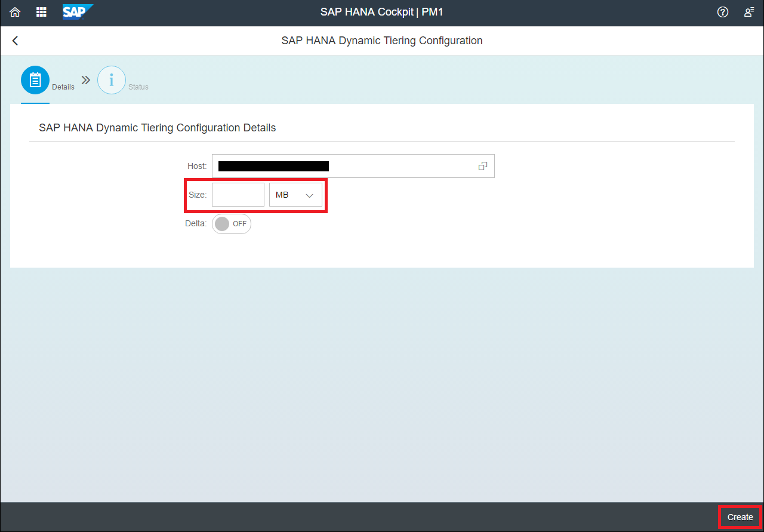
Task: Open the app grid launcher icon
Action: 41,12
